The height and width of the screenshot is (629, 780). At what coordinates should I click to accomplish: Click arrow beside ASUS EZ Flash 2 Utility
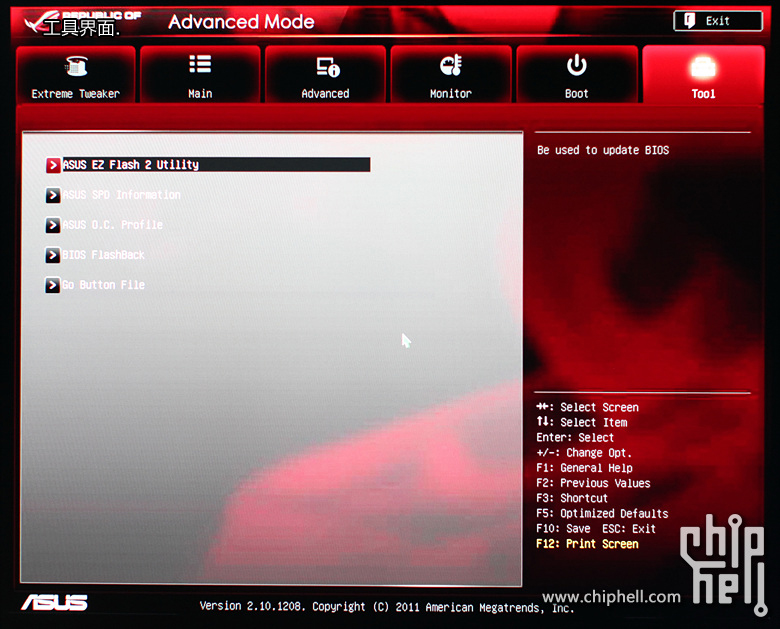coord(53,165)
